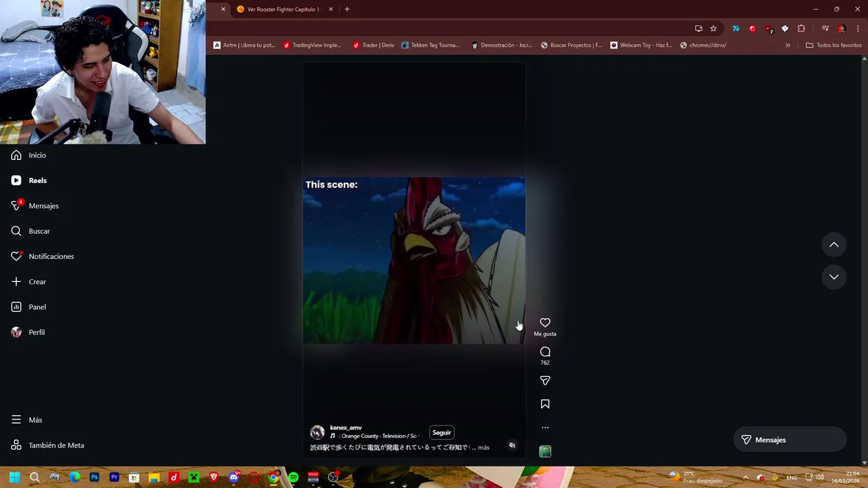Click Crear to make a new post

(x=28, y=281)
